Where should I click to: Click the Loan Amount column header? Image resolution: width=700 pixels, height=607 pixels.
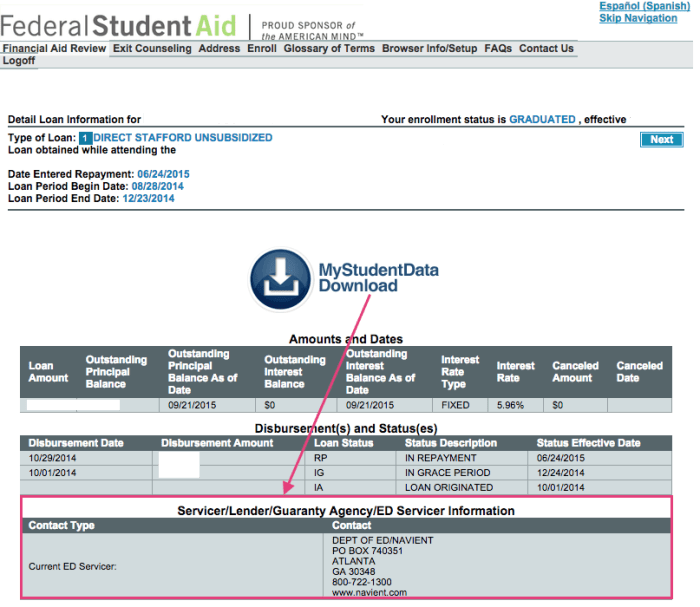point(48,372)
